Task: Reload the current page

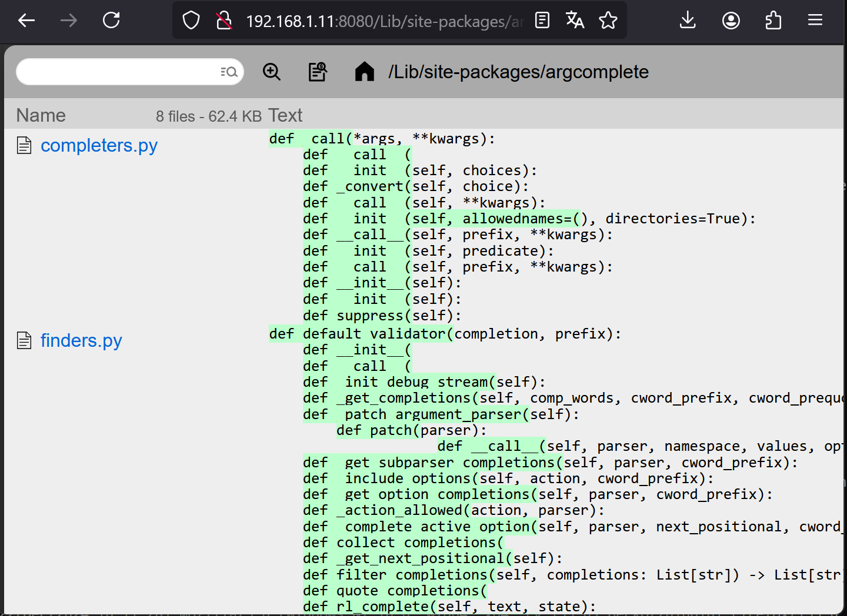Action: (x=111, y=21)
